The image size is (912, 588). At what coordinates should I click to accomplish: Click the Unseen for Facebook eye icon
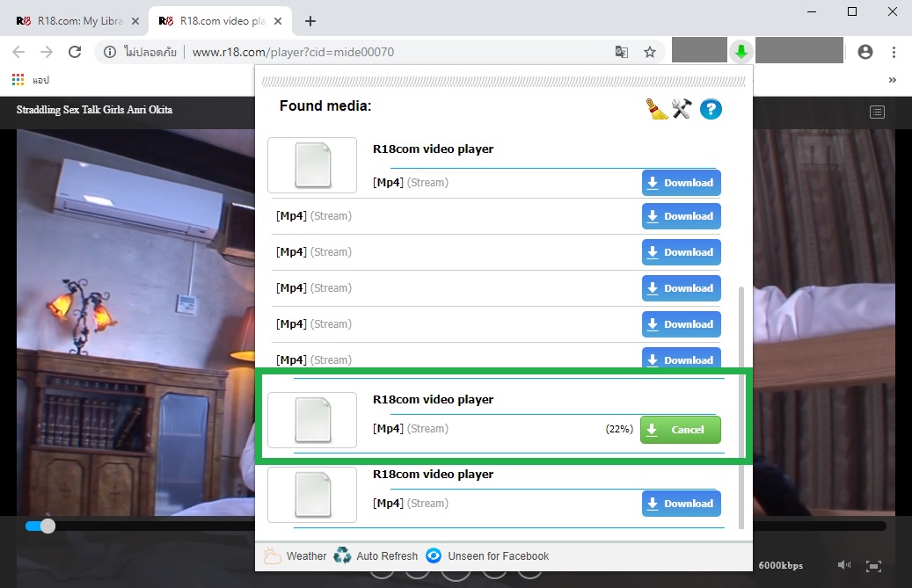(x=434, y=555)
